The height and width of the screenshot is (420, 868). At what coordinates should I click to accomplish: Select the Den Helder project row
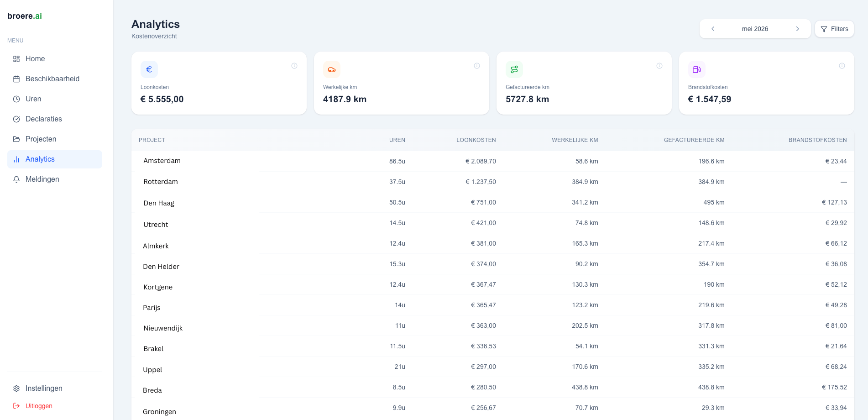point(493,264)
